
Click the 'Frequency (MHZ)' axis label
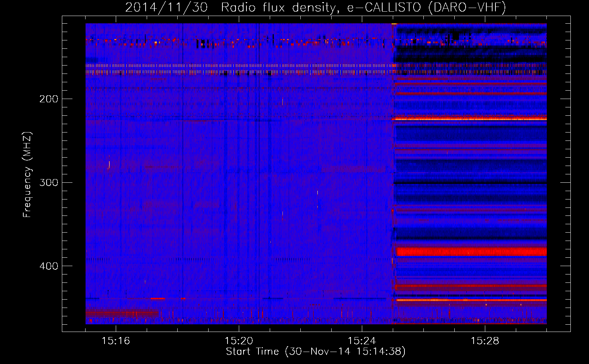[27, 175]
